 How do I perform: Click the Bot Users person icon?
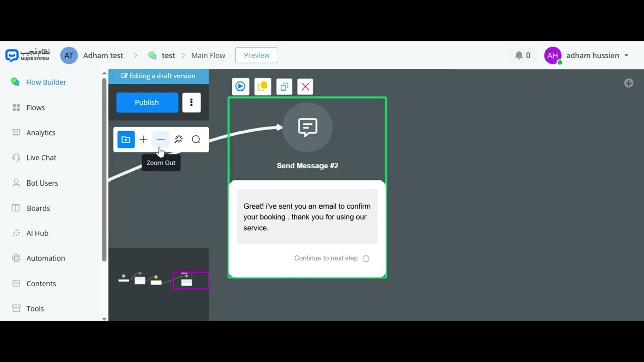16,183
